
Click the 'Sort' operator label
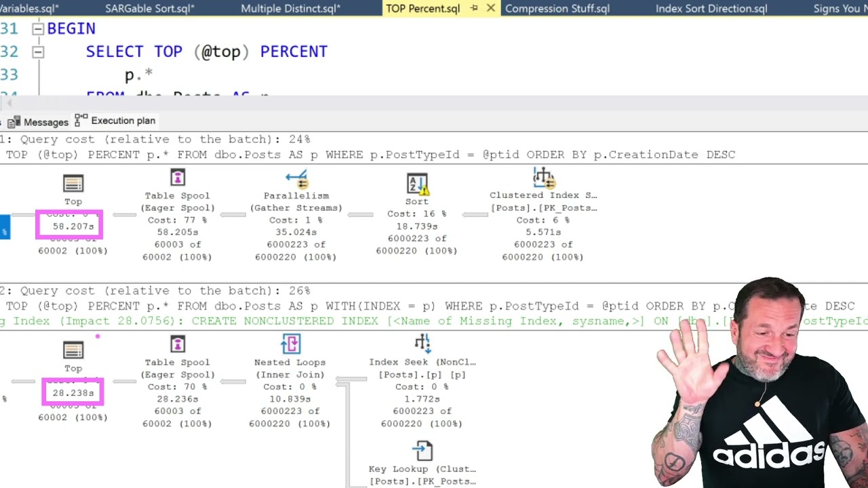[417, 201]
